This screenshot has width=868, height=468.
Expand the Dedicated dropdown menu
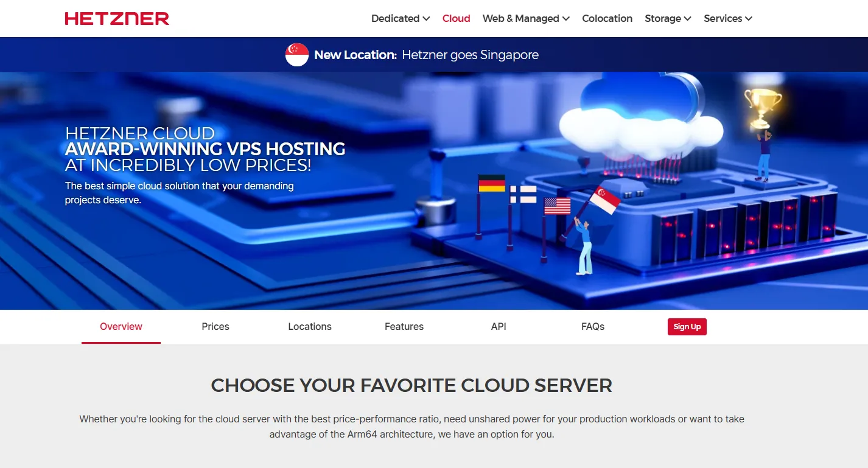click(401, 18)
